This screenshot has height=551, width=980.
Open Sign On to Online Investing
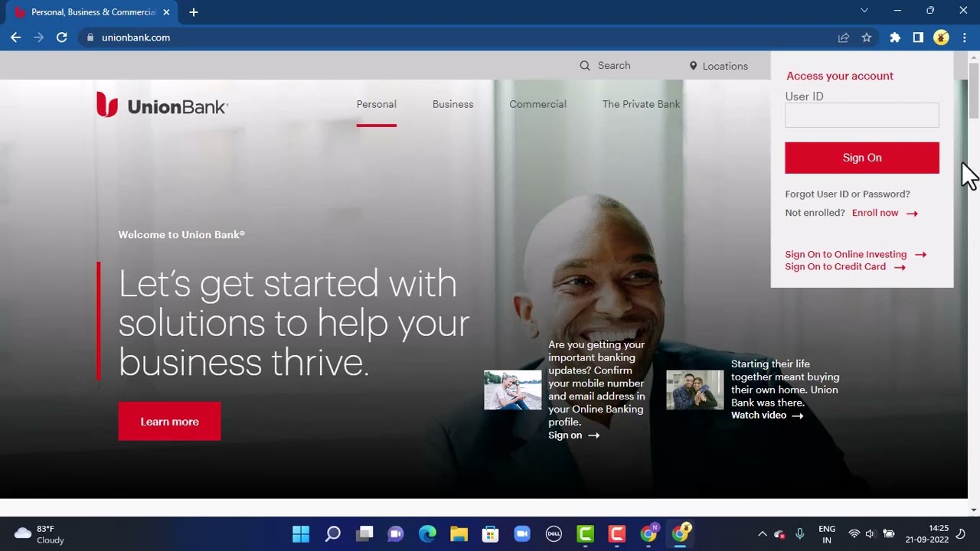coord(855,254)
